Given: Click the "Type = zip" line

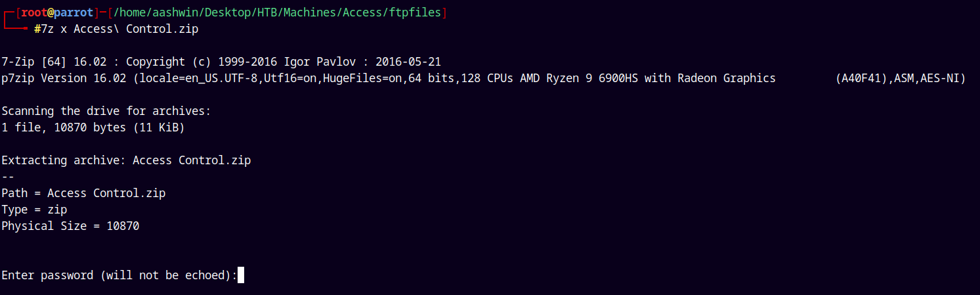Looking at the screenshot, I should pos(34,210).
